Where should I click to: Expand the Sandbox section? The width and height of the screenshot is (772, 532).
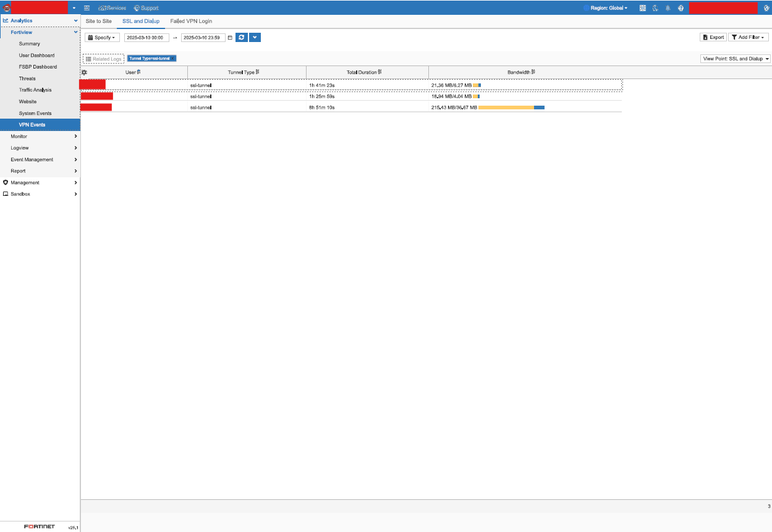[x=40, y=194]
